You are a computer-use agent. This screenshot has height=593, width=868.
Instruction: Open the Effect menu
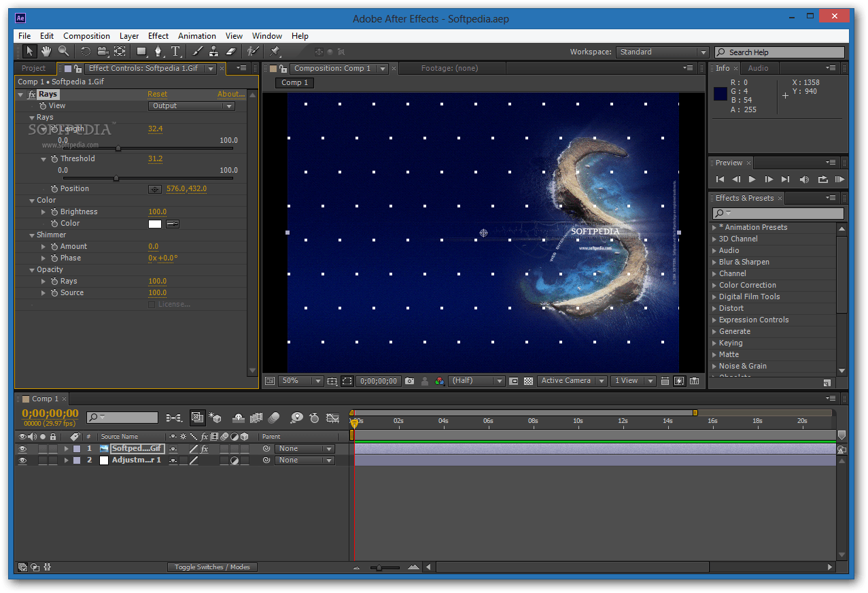158,36
